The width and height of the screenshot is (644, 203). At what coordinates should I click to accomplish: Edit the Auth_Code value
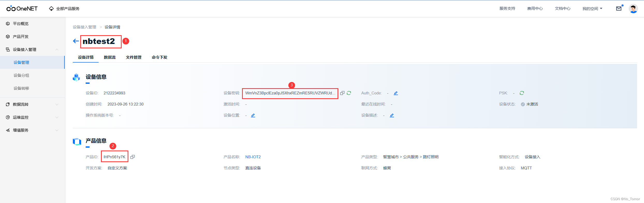tap(396, 93)
